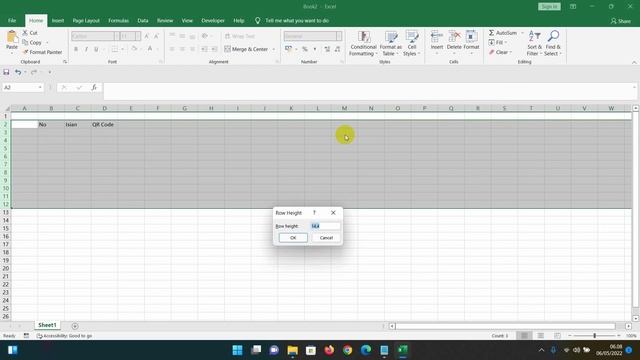Image resolution: width=640 pixels, height=360 pixels.
Task: Add a new sheet with plus button
Action: tap(75, 326)
